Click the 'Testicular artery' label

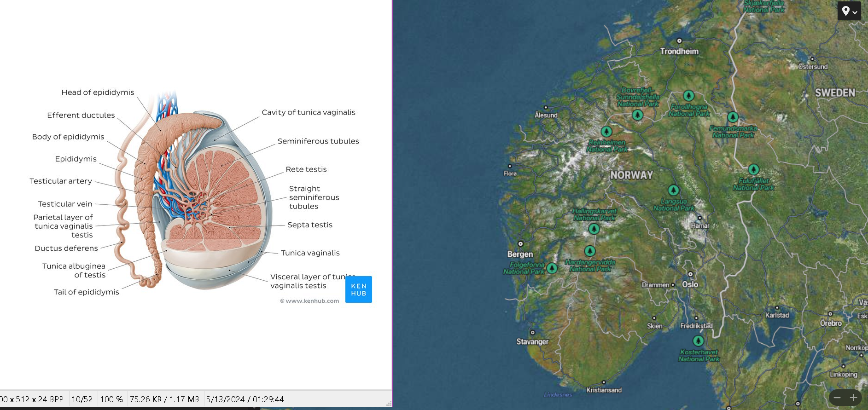[x=61, y=181]
